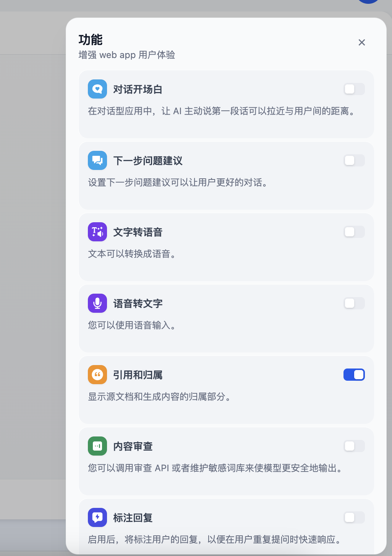This screenshot has height=556, width=392.
Task: Click the green 内容审查 moderation icon
Action: tap(97, 446)
